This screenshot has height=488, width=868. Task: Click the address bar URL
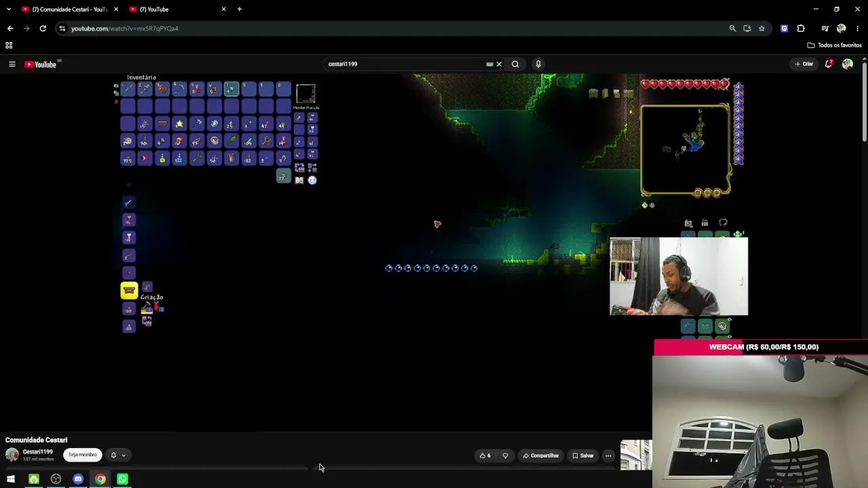click(125, 28)
